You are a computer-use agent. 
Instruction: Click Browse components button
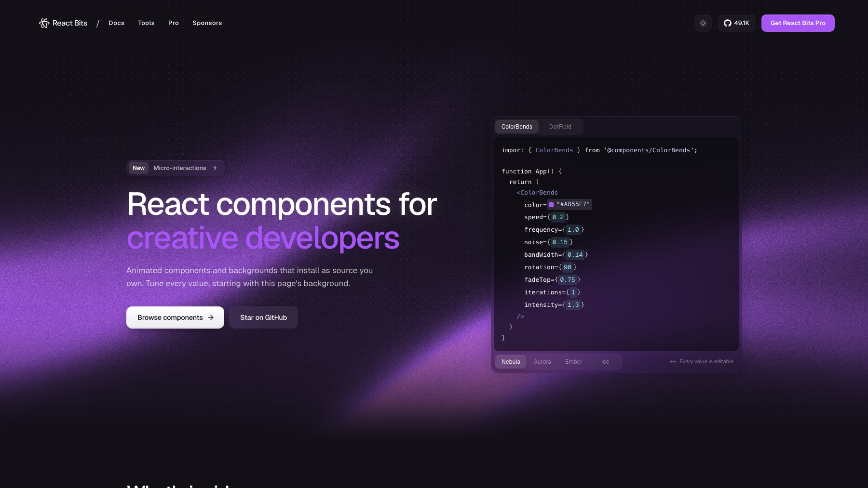pos(175,317)
